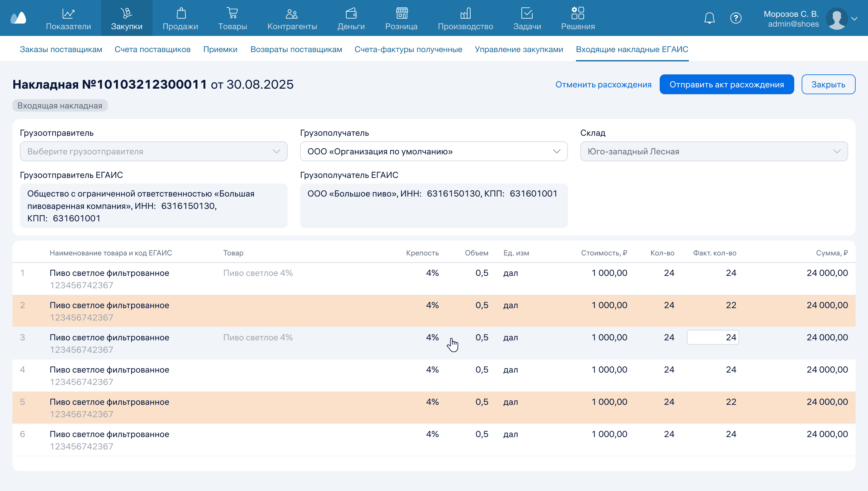Open Счета-фактуры полученные tab

[408, 49]
